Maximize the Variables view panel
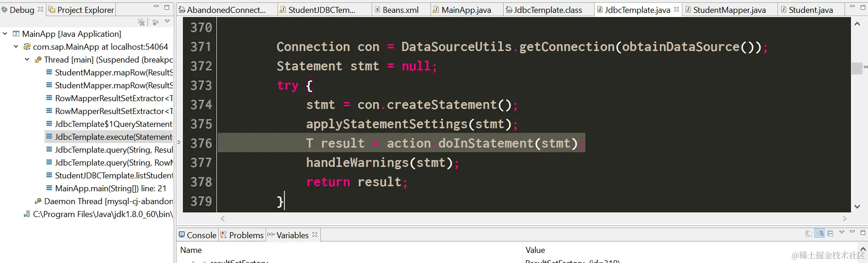 862,233
